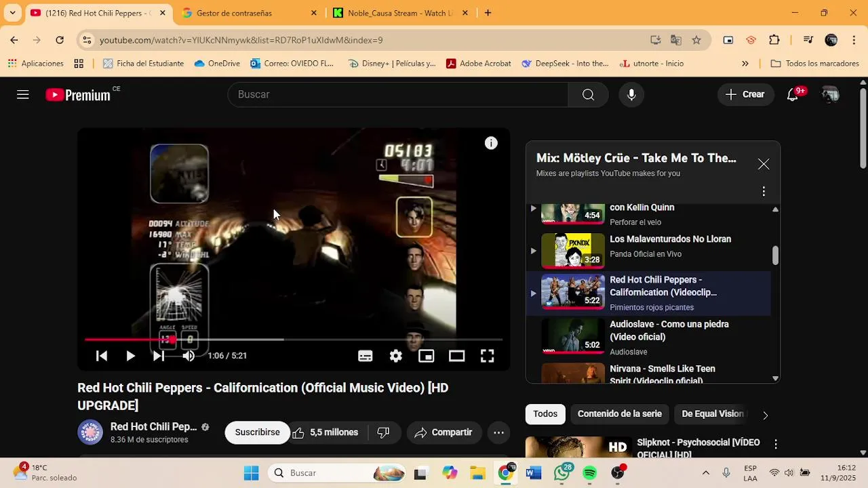Image resolution: width=868 pixels, height=488 pixels.
Task: Open options for the Slipknot Psychosocial video
Action: click(776, 445)
